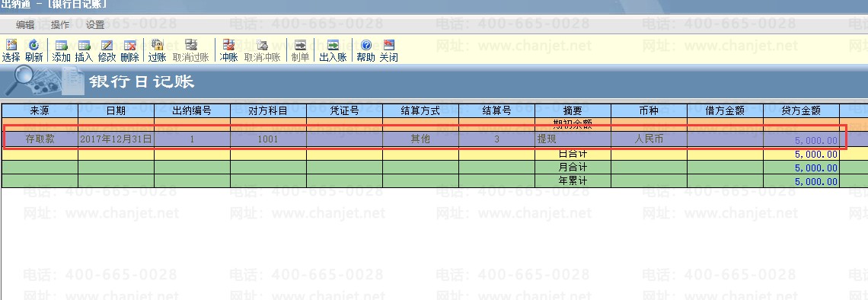Click the 年累计 row label

[x=573, y=181]
